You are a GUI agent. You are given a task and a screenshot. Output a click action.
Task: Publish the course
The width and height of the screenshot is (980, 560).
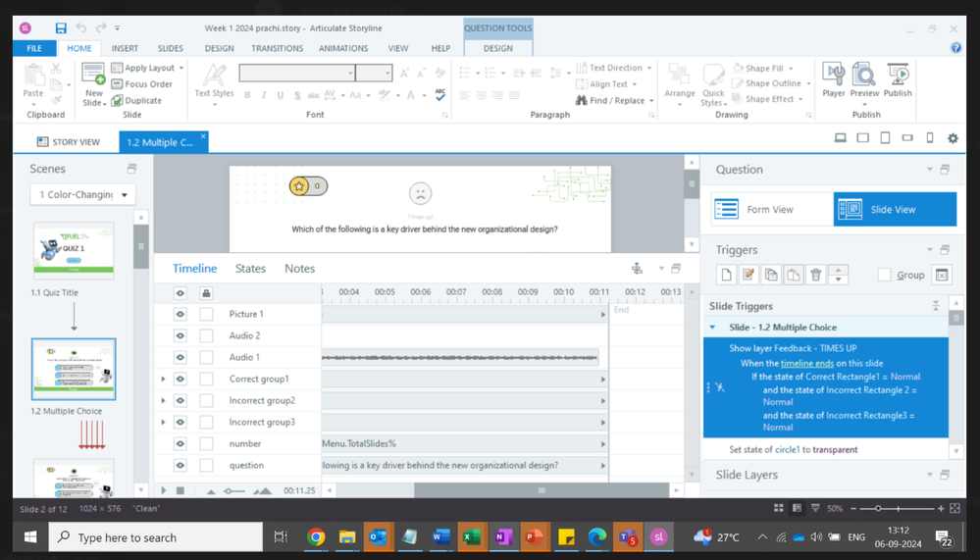898,80
